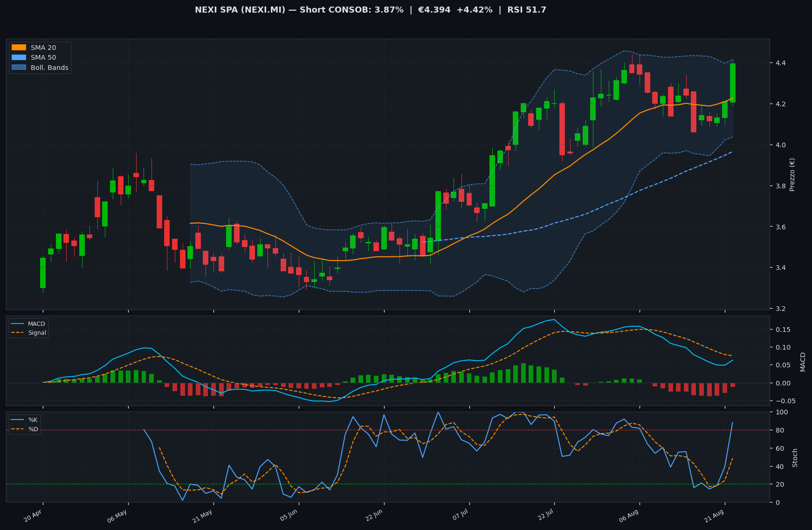Click the "60" Stoch axis tick
The height and width of the screenshot is (530, 812).
[x=779, y=448]
